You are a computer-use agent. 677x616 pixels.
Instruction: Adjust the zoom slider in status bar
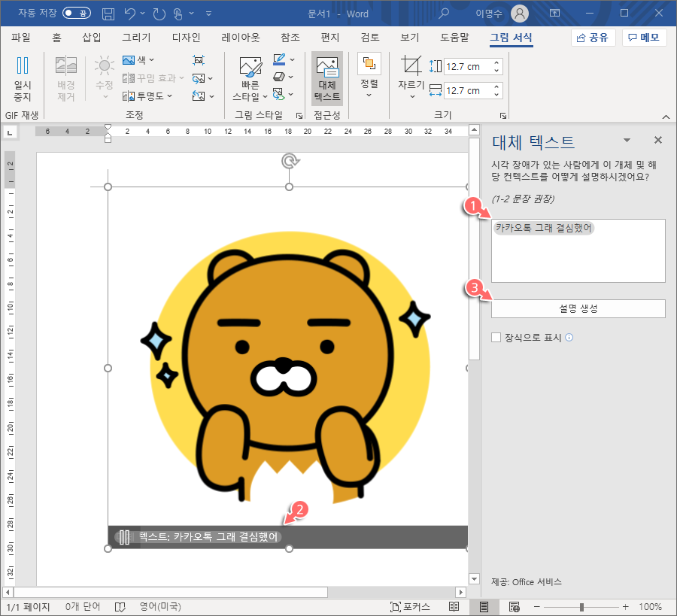(x=583, y=606)
